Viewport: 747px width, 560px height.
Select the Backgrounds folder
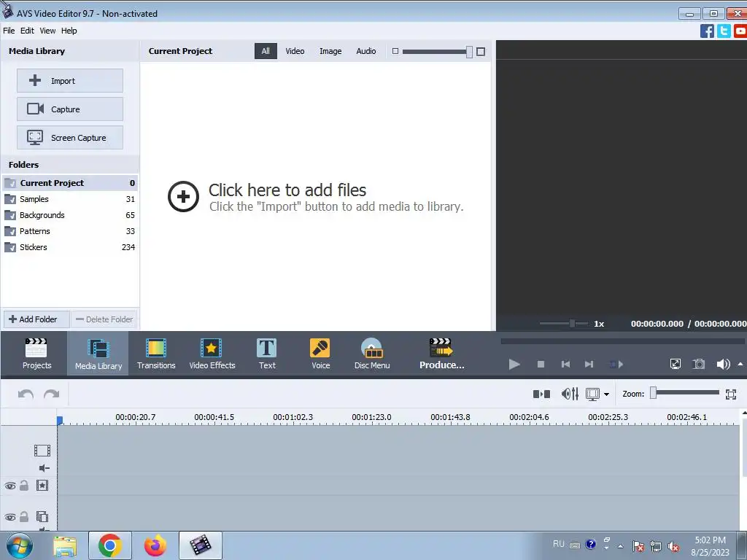pyautogui.click(x=70, y=215)
